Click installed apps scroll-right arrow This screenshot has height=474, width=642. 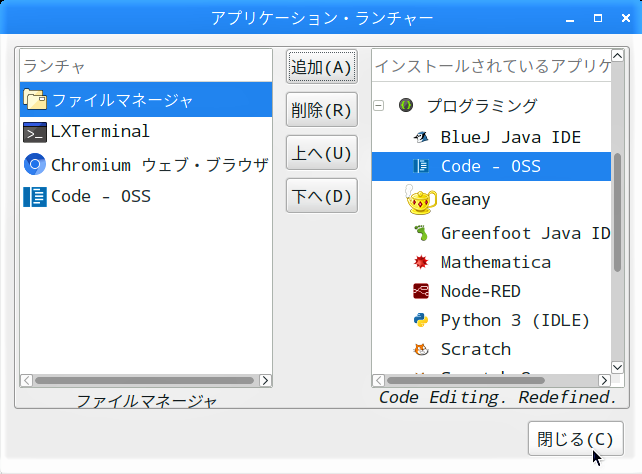(604, 381)
